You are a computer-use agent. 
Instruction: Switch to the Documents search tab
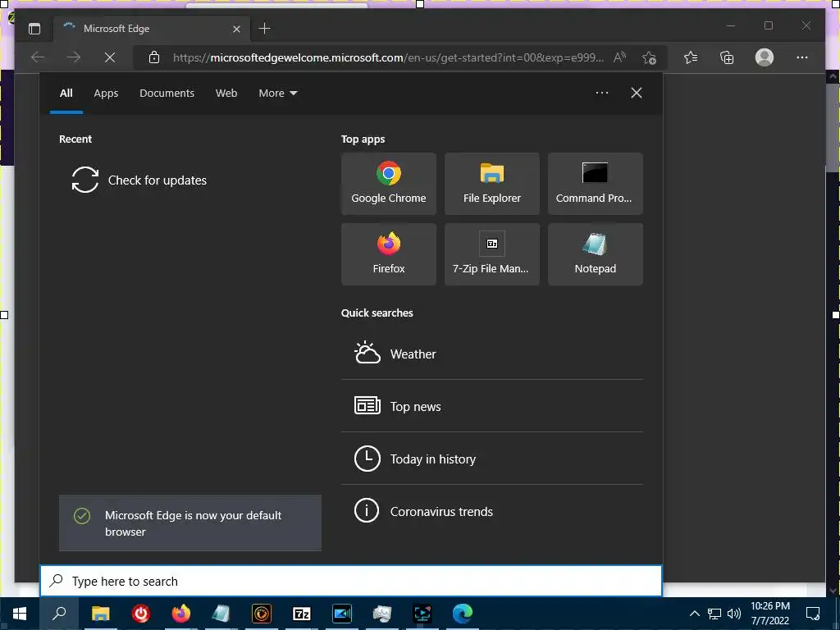point(167,94)
